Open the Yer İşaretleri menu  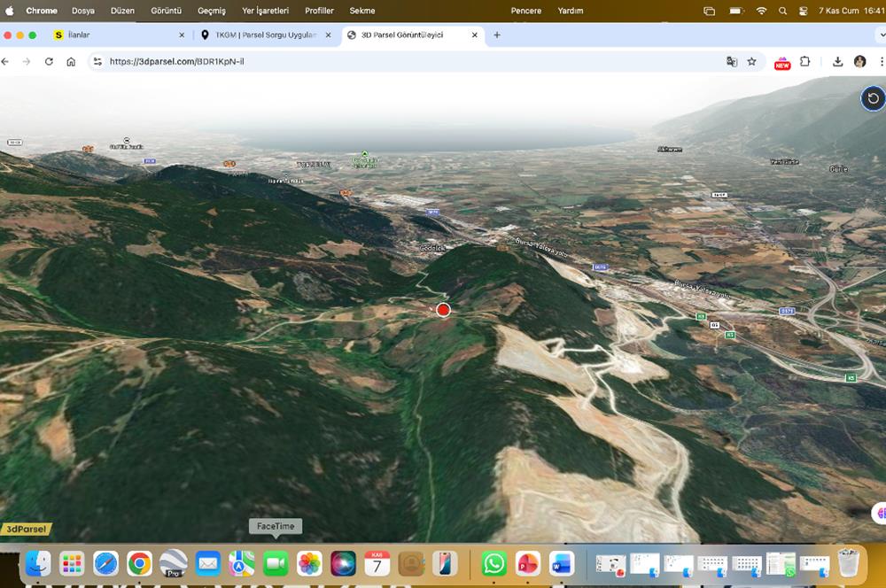pyautogui.click(x=265, y=11)
